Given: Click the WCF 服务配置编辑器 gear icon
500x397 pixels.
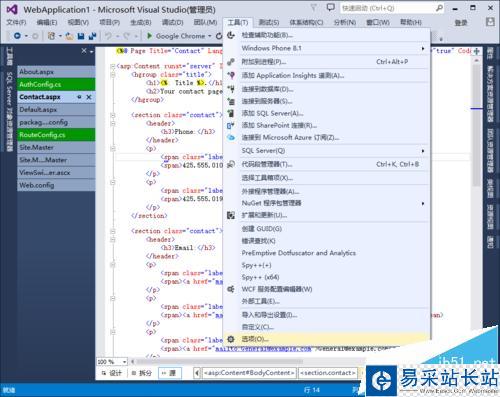Looking at the screenshot, I should tap(231, 289).
